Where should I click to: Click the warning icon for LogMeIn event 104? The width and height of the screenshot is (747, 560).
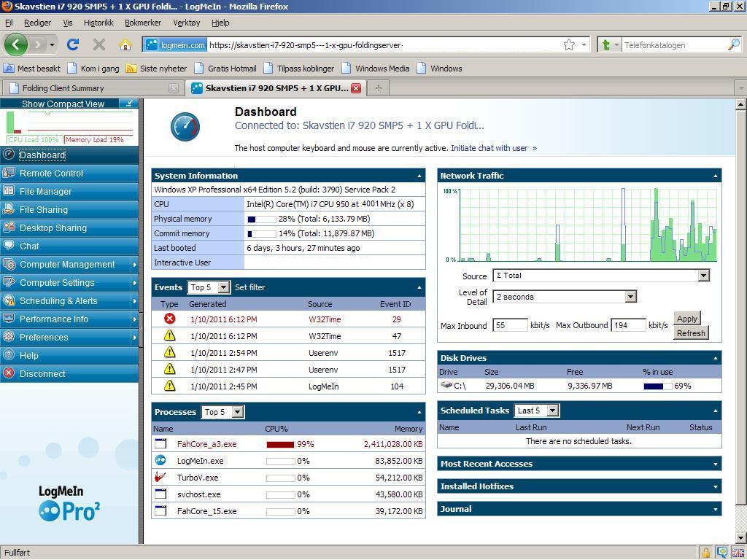(x=169, y=386)
